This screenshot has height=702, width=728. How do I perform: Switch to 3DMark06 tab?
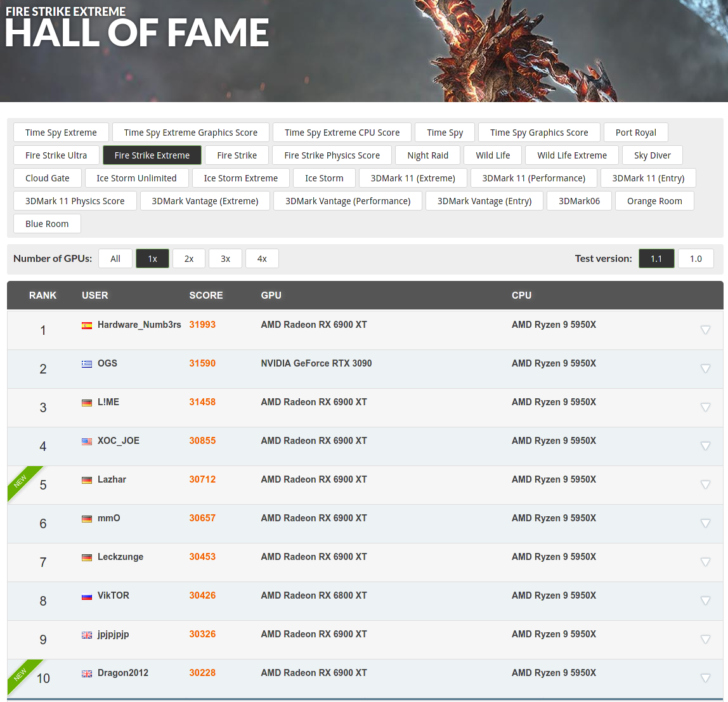coord(579,200)
